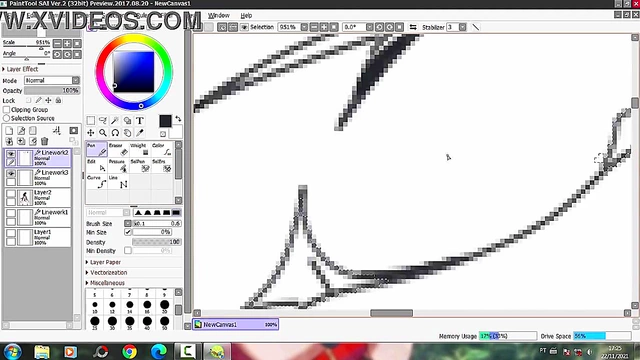Viewport: 640px width, 360px height.
Task: Choose the Color linework tool
Action: point(162,149)
